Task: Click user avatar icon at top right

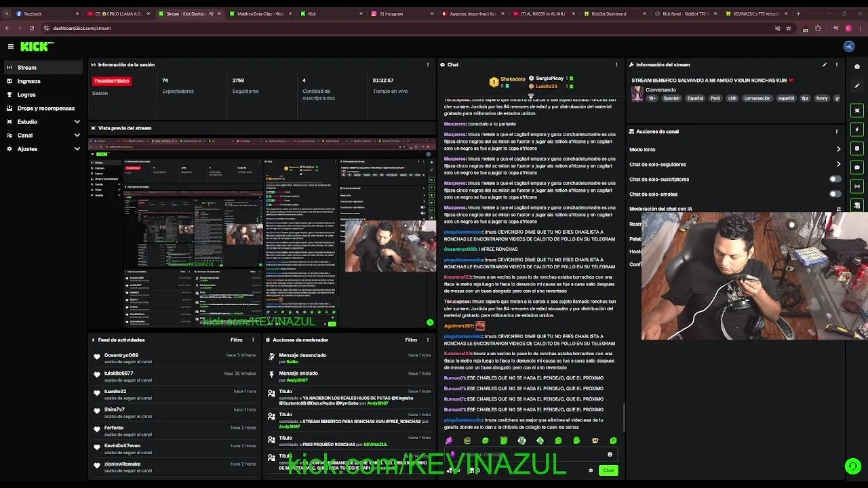Action: (x=849, y=46)
